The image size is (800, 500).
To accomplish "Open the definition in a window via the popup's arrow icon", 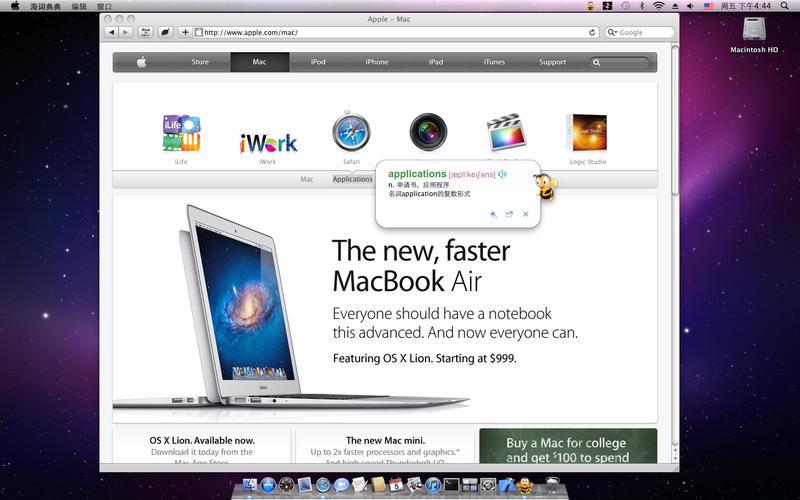I will (509, 214).
